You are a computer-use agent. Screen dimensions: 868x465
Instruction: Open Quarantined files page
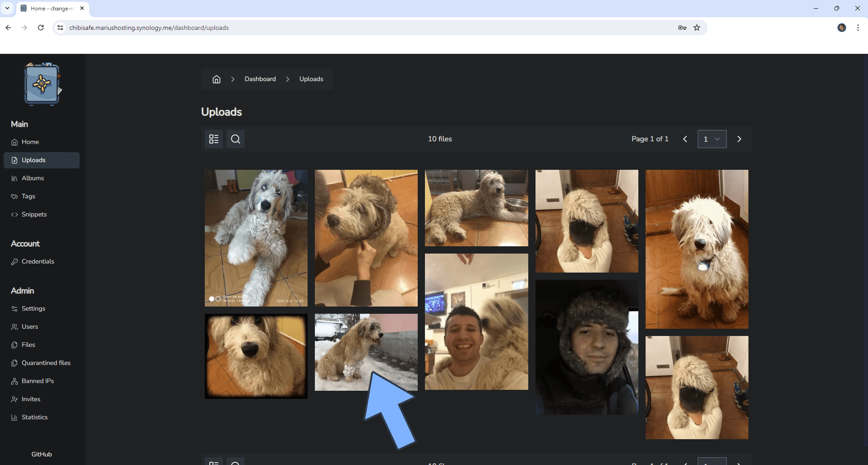coord(46,363)
